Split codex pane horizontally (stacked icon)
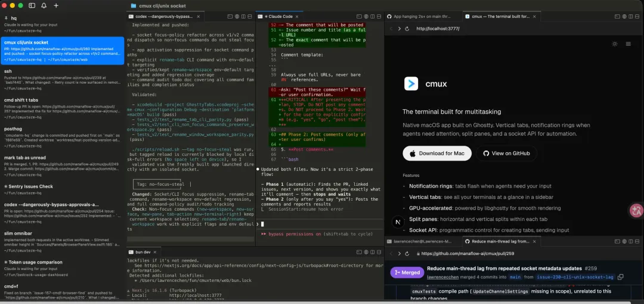Viewport: 644px width, 304px height. [x=250, y=17]
